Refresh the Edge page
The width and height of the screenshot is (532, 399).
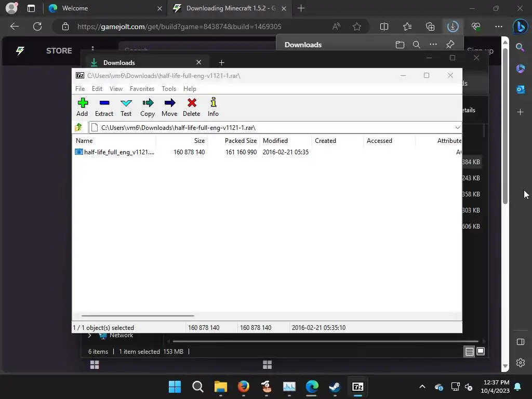pyautogui.click(x=37, y=26)
